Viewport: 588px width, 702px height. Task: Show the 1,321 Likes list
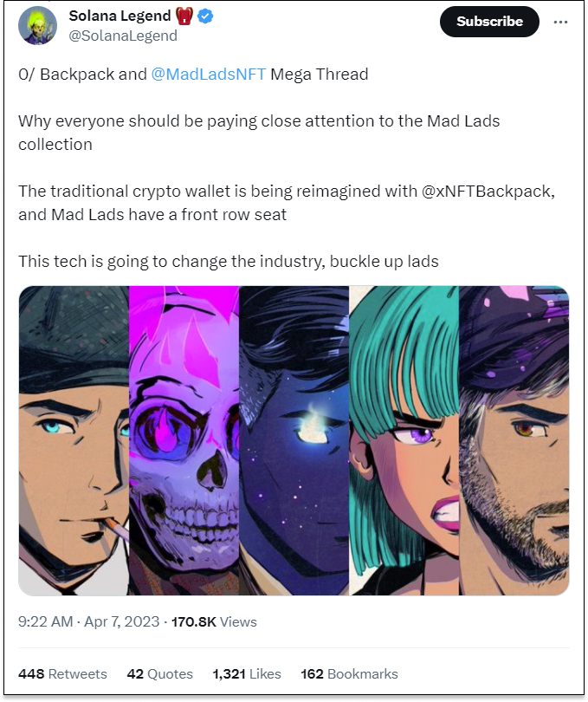pos(247,673)
